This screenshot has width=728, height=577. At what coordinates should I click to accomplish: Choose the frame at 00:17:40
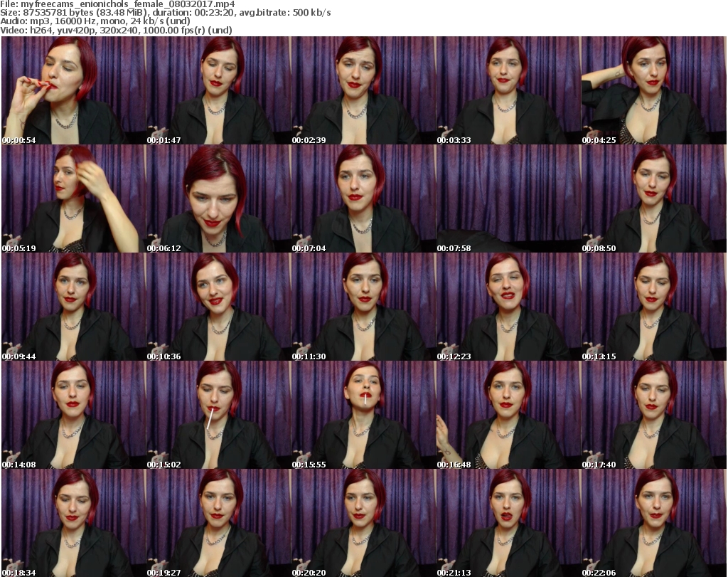click(x=654, y=415)
